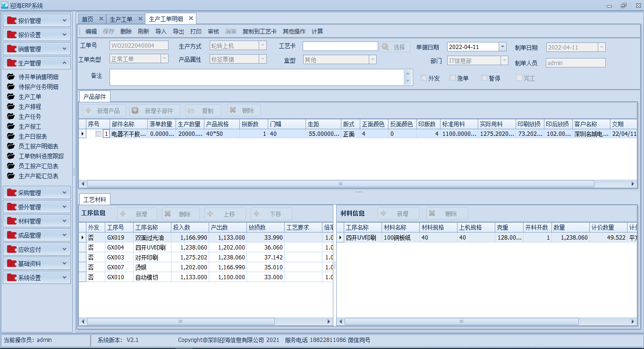
Task: Close the 首页 tab with its X
Action: (101, 19)
